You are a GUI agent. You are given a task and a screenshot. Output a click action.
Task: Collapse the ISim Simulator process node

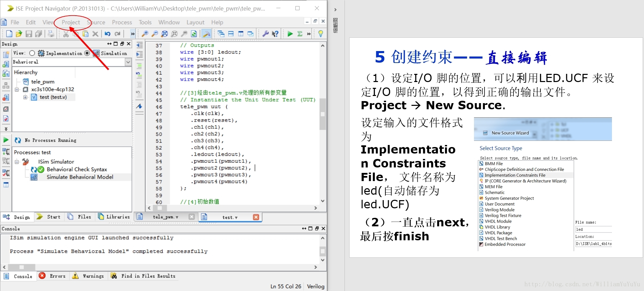click(17, 162)
